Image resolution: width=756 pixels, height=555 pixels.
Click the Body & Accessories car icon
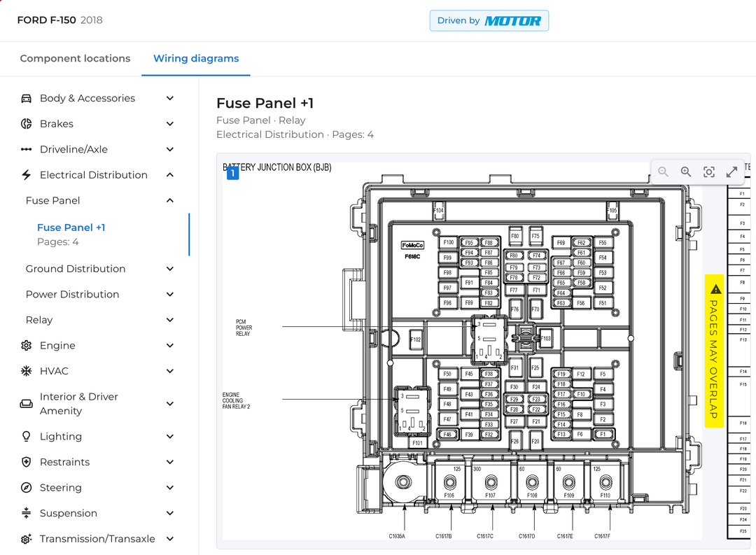click(26, 99)
